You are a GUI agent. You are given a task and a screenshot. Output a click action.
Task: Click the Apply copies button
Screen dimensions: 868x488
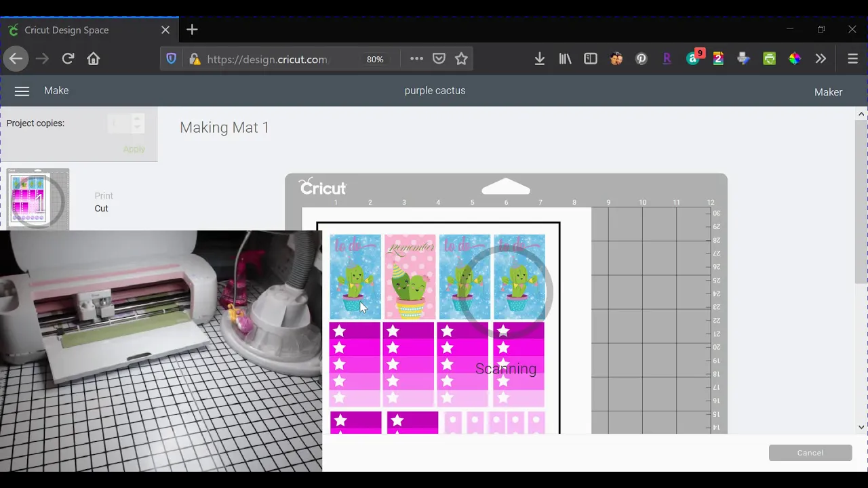point(134,149)
